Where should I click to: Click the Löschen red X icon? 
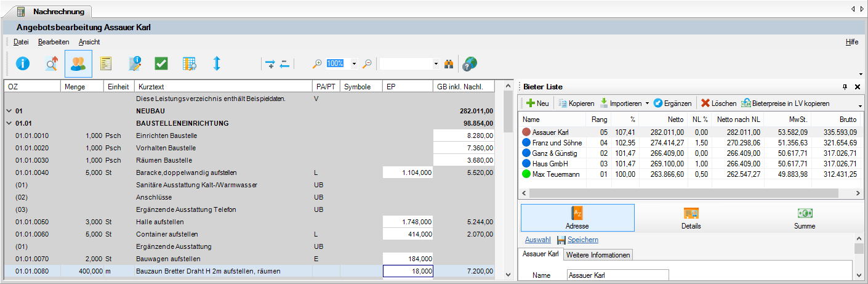coord(705,103)
